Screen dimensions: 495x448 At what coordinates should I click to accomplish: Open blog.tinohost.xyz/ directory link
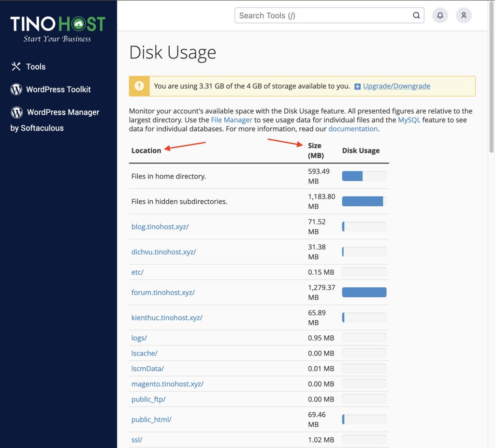(160, 227)
